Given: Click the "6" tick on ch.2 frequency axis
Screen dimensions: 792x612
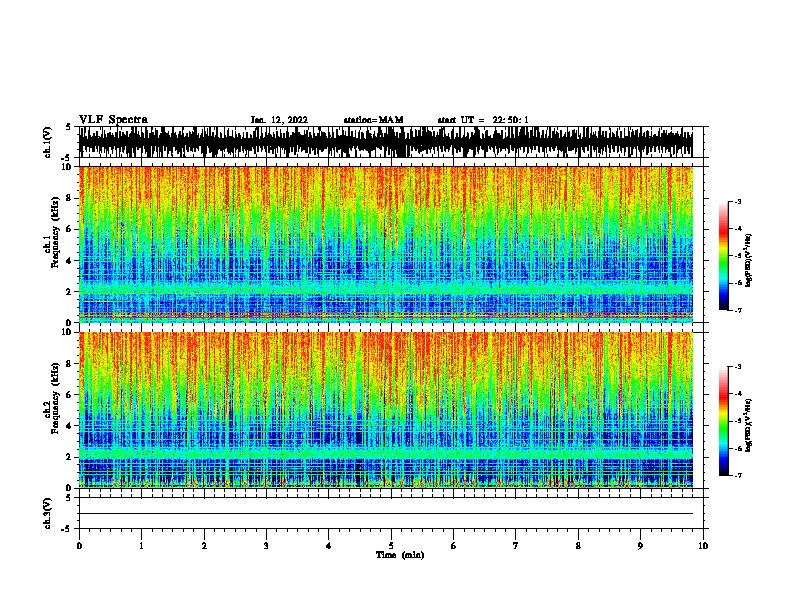Looking at the screenshot, I should pyautogui.click(x=70, y=394).
